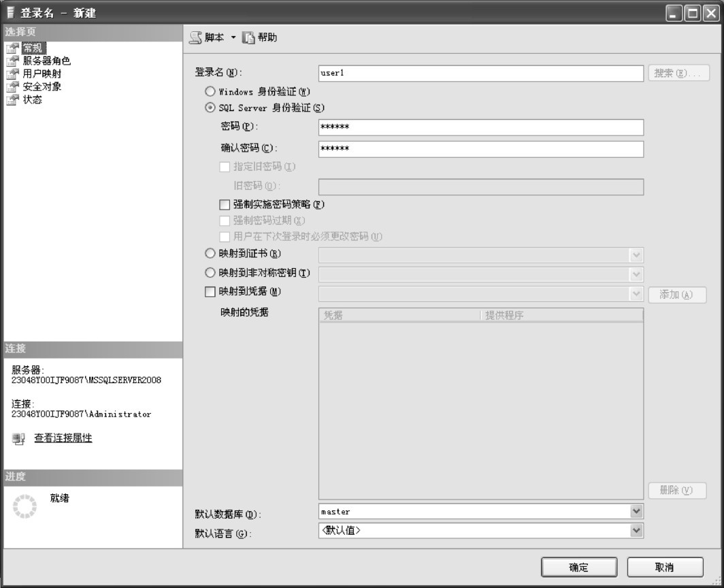Select the 用户映射 page icon
Screen dimensions: 724x588
pos(12,74)
